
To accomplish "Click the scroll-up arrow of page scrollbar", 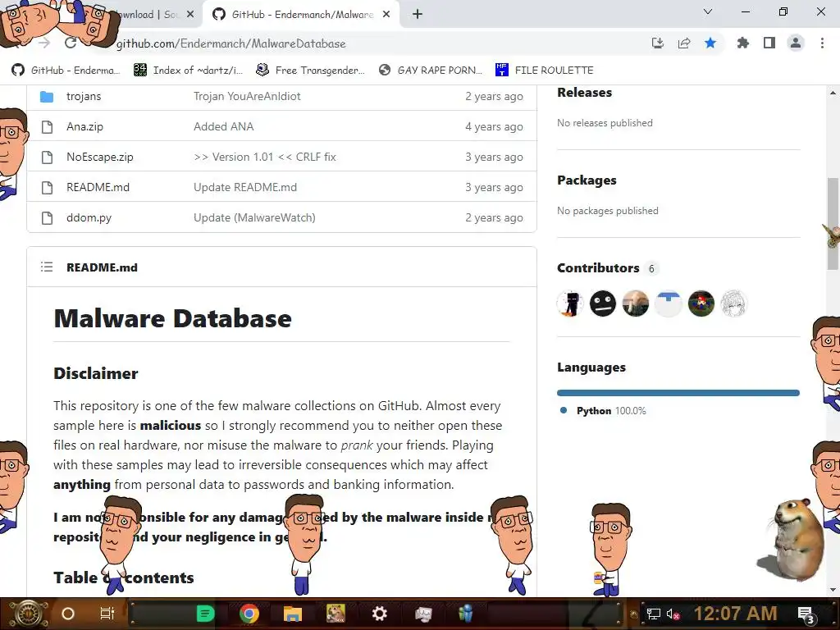I will [833, 93].
